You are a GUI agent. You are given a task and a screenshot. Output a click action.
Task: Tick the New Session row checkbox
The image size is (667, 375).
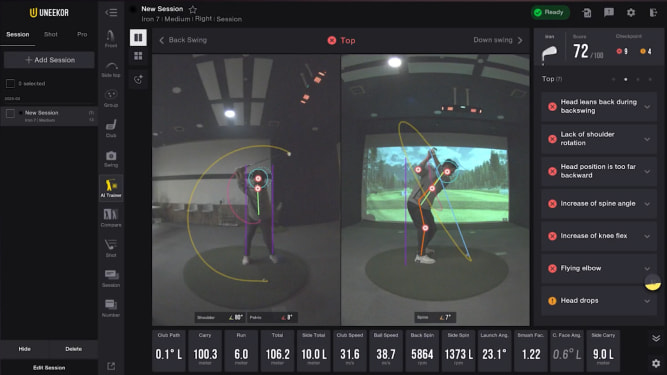[10, 113]
